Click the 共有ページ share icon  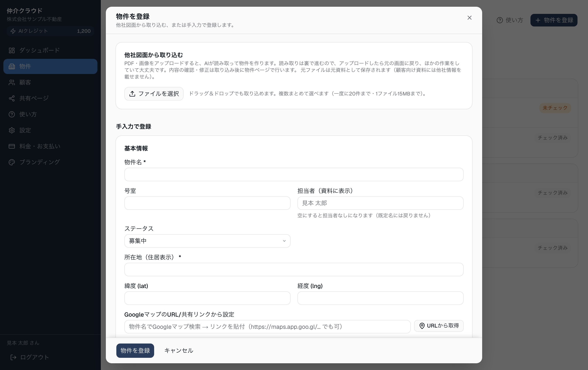tap(12, 98)
